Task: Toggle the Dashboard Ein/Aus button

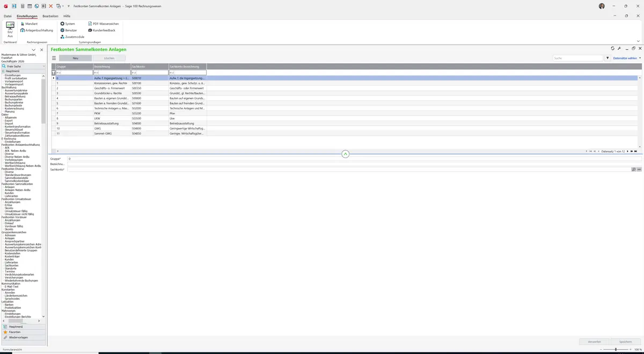Action: pos(10,30)
